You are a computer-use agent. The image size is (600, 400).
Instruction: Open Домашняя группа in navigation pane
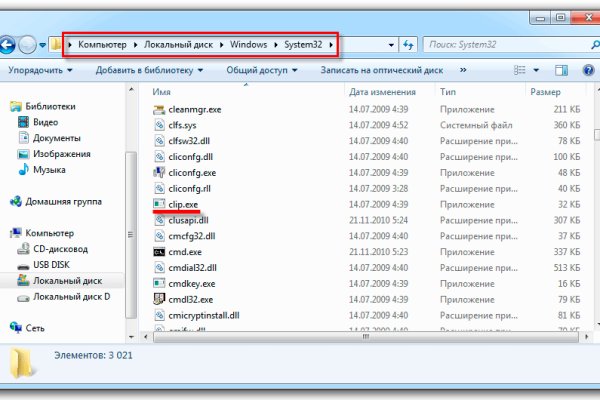[x=65, y=201]
